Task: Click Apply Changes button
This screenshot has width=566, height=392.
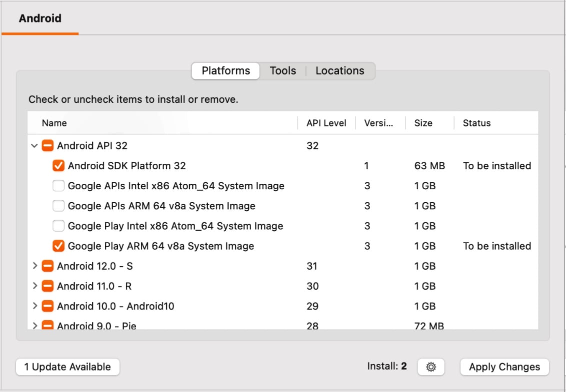Action: point(504,367)
